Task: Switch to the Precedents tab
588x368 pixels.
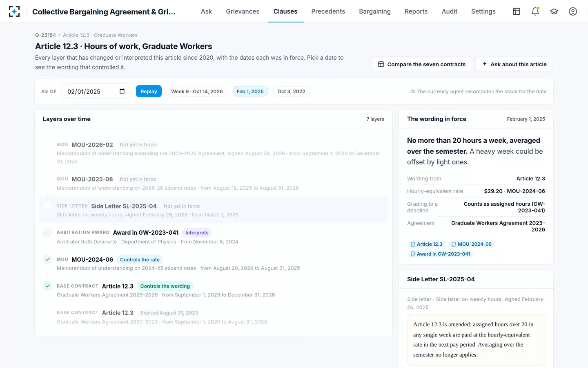Action: click(328, 11)
